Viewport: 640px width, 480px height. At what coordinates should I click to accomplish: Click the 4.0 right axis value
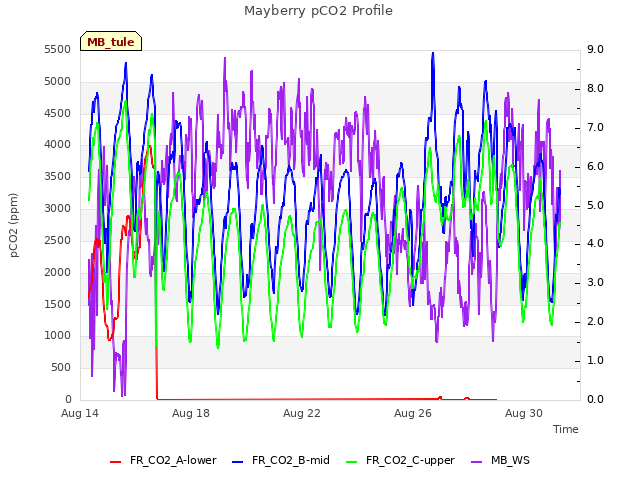point(596,244)
